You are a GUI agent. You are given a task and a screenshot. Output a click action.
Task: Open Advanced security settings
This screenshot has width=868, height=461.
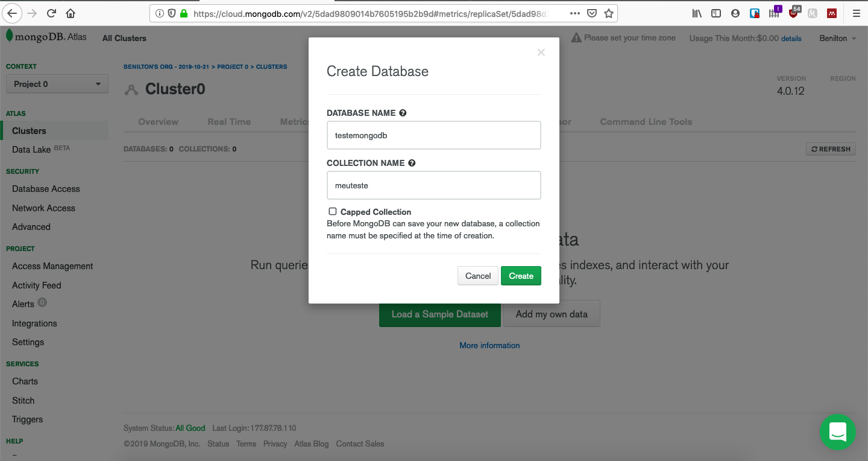(x=31, y=227)
